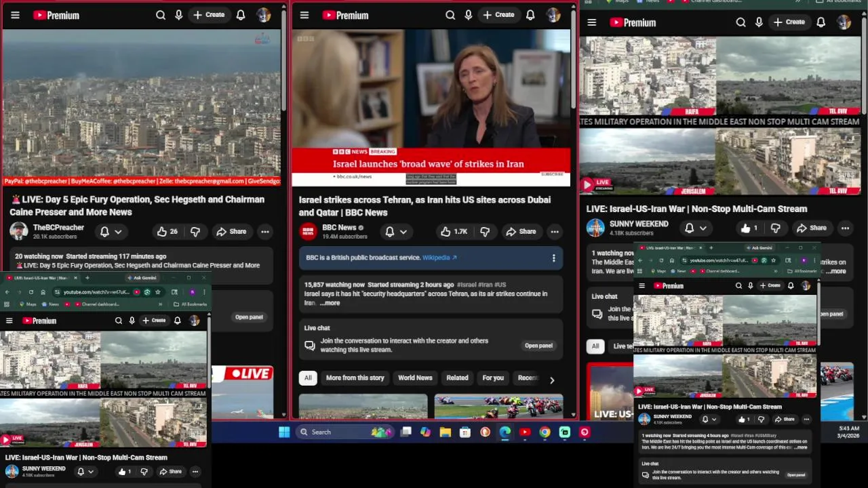This screenshot has width=868, height=488.
Task: Start voice search in TheBCPreacher window
Action: pos(179,15)
